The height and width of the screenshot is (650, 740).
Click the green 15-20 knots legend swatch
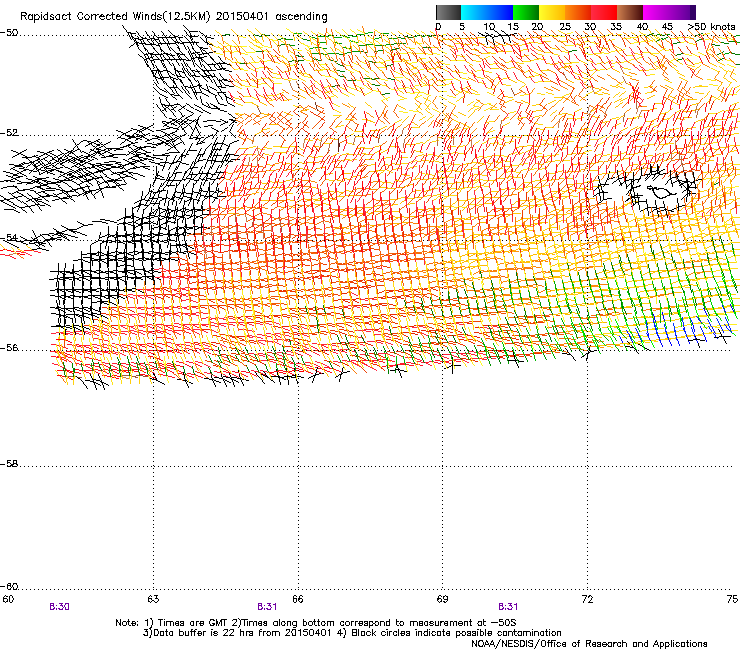(526, 12)
